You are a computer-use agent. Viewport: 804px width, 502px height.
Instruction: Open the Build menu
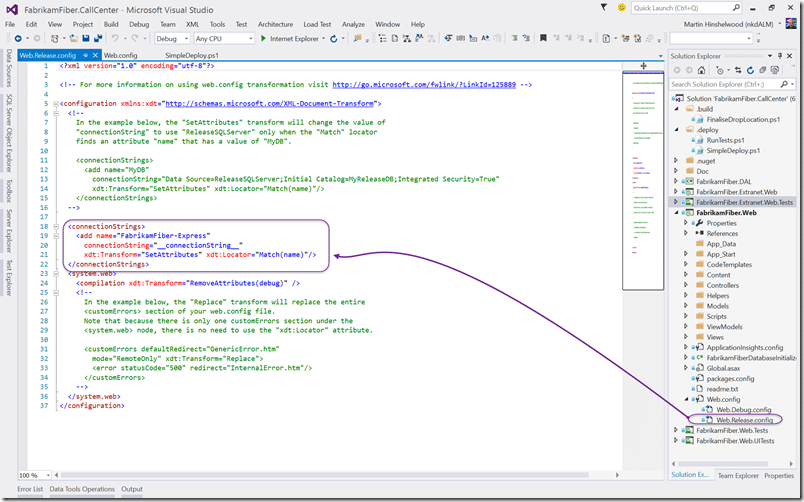[111, 24]
